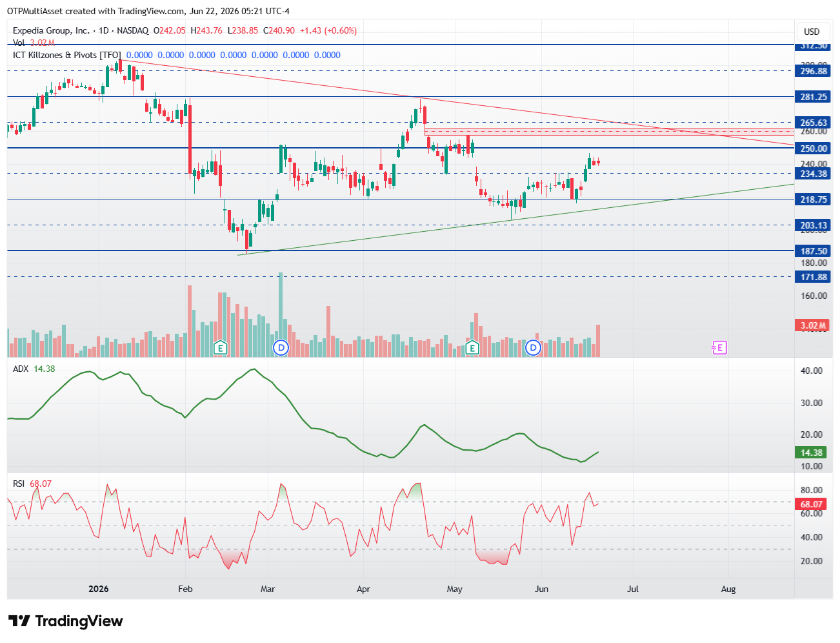Click the 180.00 price axis value
The image size is (840, 643).
coord(814,263)
